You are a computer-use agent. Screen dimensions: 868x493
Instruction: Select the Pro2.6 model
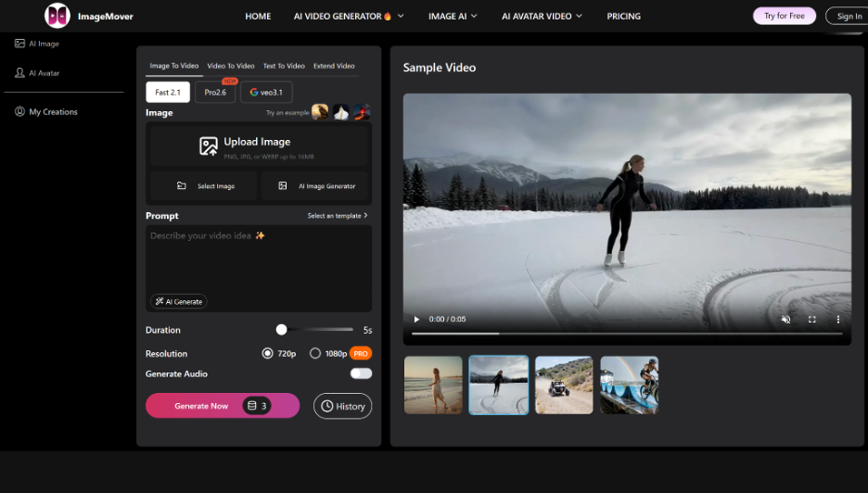point(215,92)
